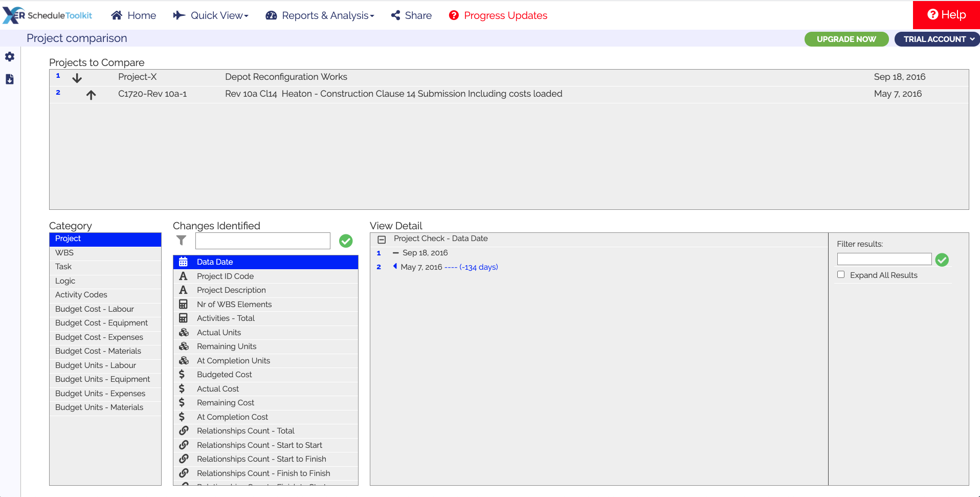Screen dimensions: 980x497
Task: Click the dollar icon beside Budgeted Cost
Action: [x=182, y=375]
